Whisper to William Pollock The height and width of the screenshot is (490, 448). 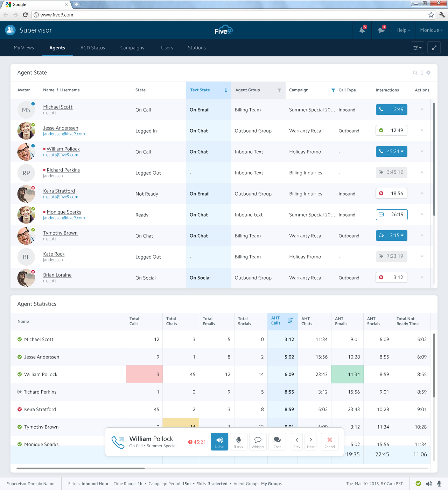pyautogui.click(x=258, y=441)
